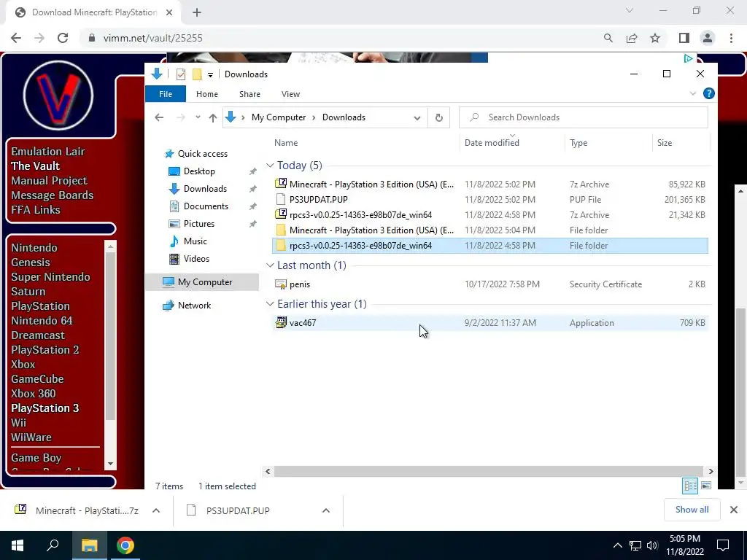The width and height of the screenshot is (747, 560).
Task: Open Chrome profile avatar
Action: (x=708, y=38)
